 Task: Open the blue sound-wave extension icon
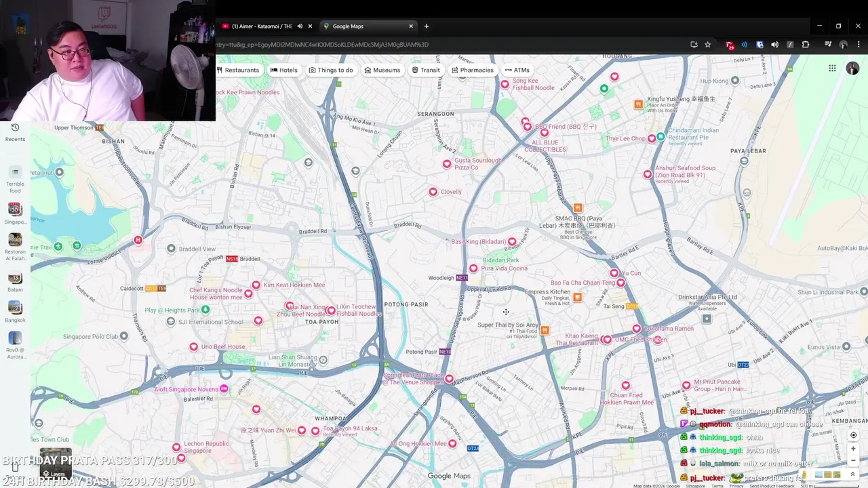coord(745,45)
